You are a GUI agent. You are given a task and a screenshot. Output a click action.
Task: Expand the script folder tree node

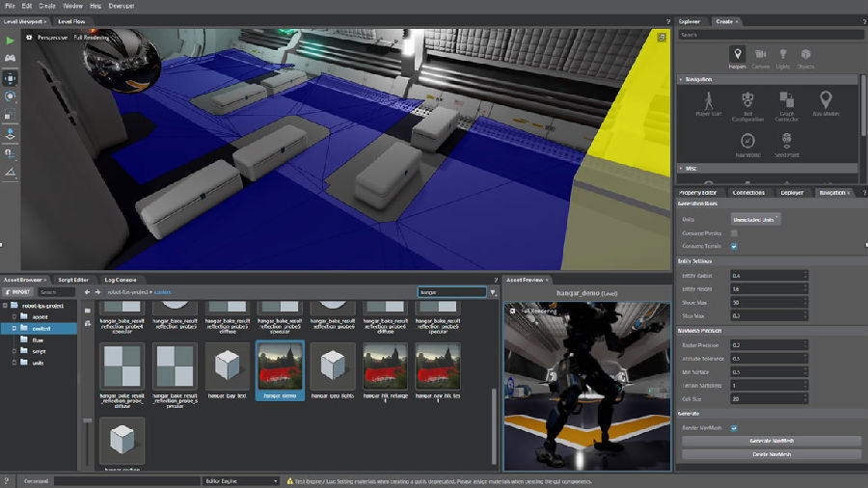(14, 351)
